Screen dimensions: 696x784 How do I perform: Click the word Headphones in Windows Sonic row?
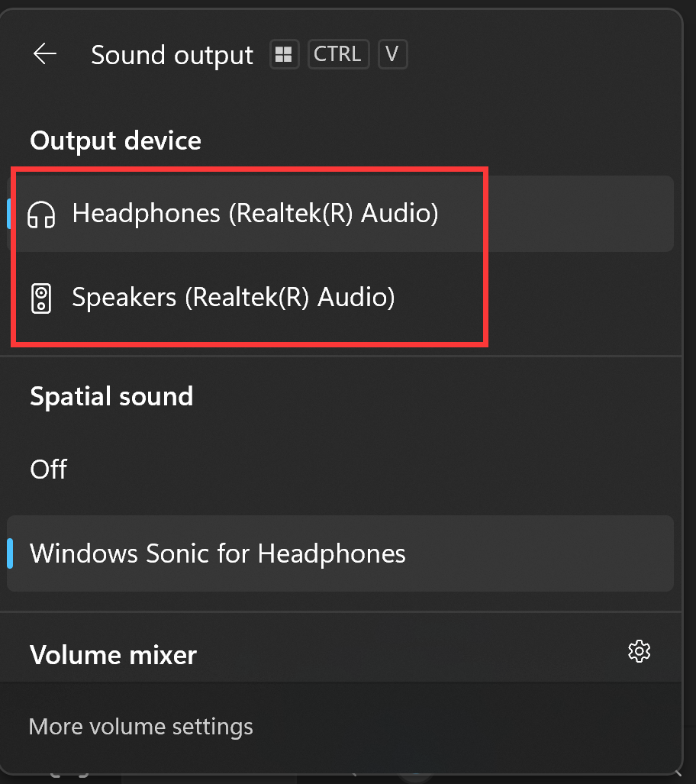coord(331,553)
